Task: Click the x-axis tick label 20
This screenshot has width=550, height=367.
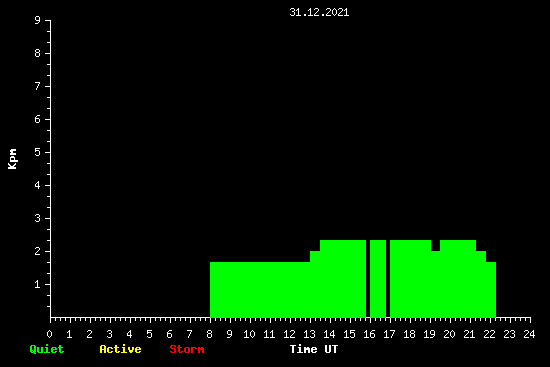Action: tap(449, 334)
